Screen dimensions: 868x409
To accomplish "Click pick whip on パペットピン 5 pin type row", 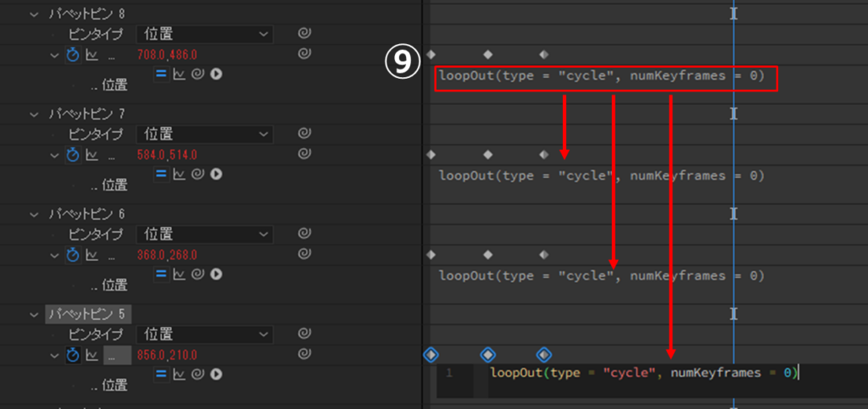I will (x=304, y=334).
